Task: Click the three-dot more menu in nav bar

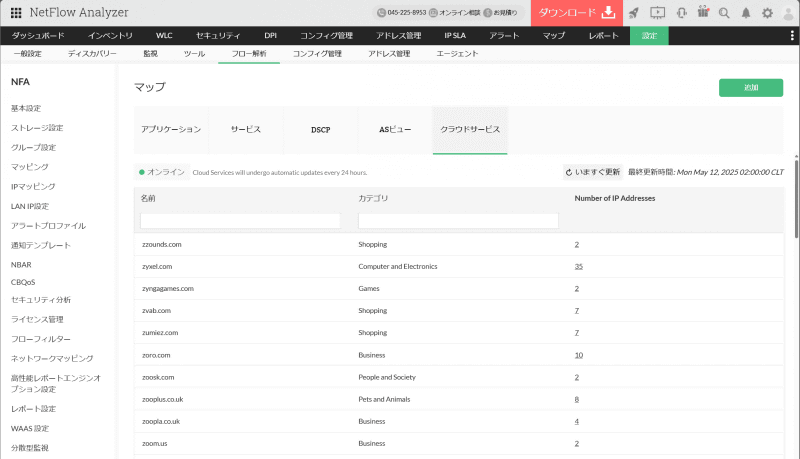Action: click(792, 35)
